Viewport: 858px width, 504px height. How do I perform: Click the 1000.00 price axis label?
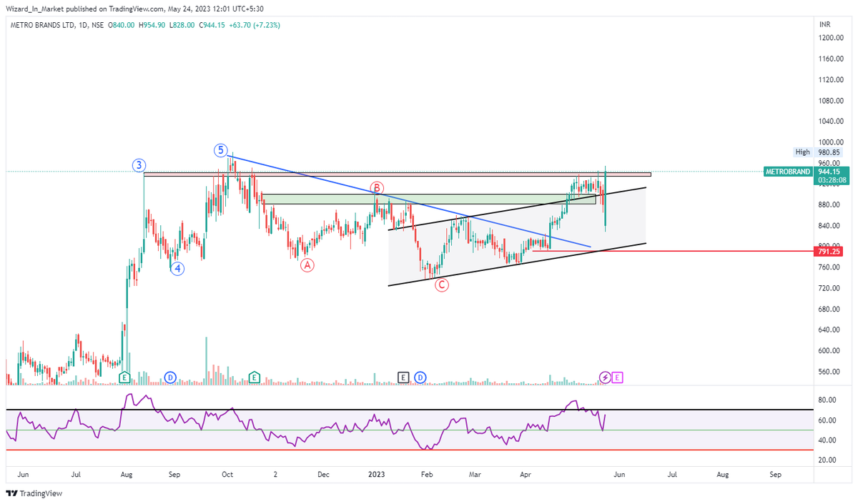click(x=831, y=142)
